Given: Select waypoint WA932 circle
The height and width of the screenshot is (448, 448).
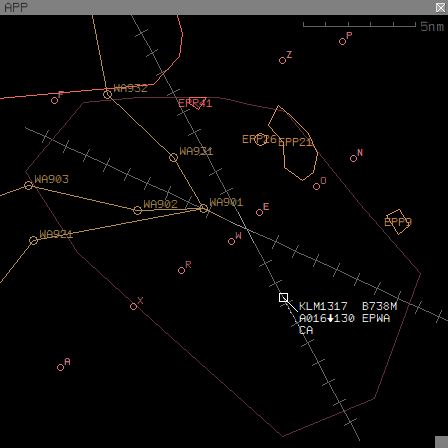Looking at the screenshot, I should point(107,94).
